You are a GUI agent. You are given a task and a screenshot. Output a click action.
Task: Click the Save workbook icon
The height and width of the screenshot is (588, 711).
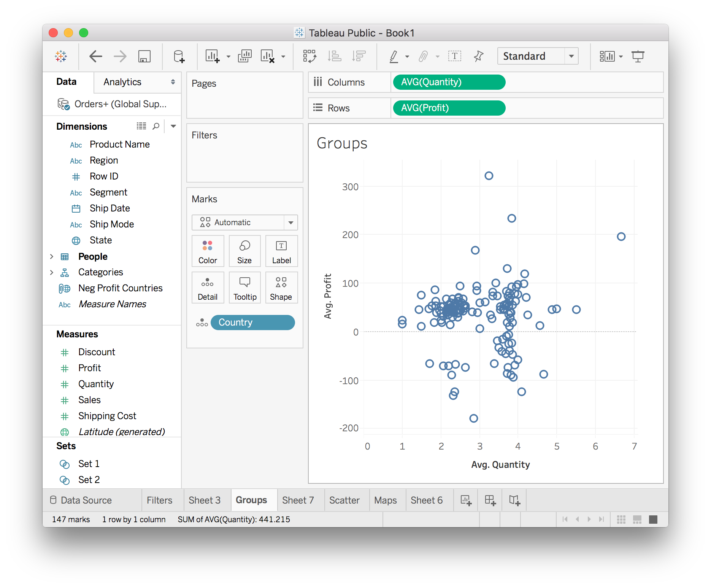(144, 56)
